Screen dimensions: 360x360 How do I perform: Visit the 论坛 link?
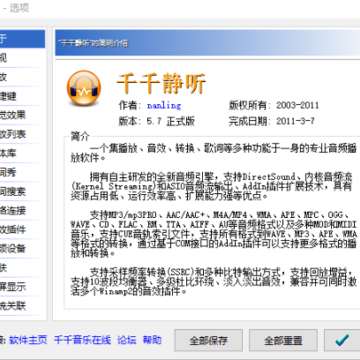click(x=127, y=340)
